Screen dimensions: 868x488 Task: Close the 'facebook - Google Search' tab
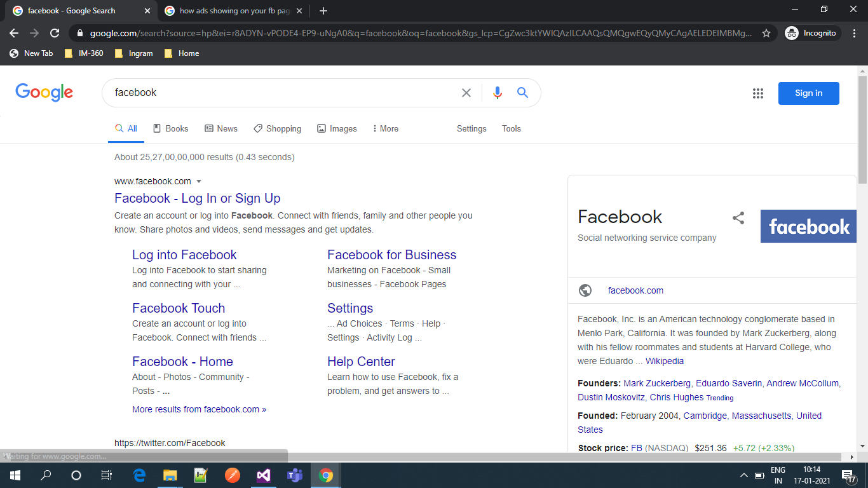click(147, 11)
